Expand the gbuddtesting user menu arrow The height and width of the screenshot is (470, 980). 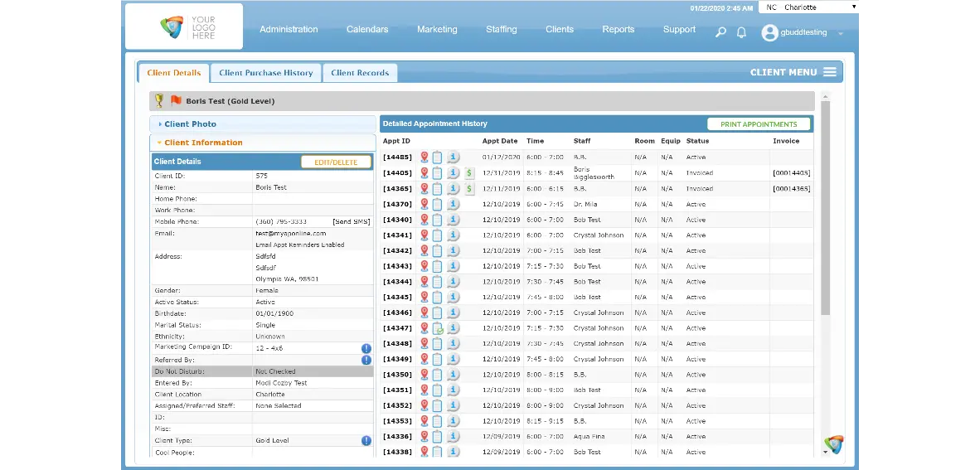pos(841,34)
